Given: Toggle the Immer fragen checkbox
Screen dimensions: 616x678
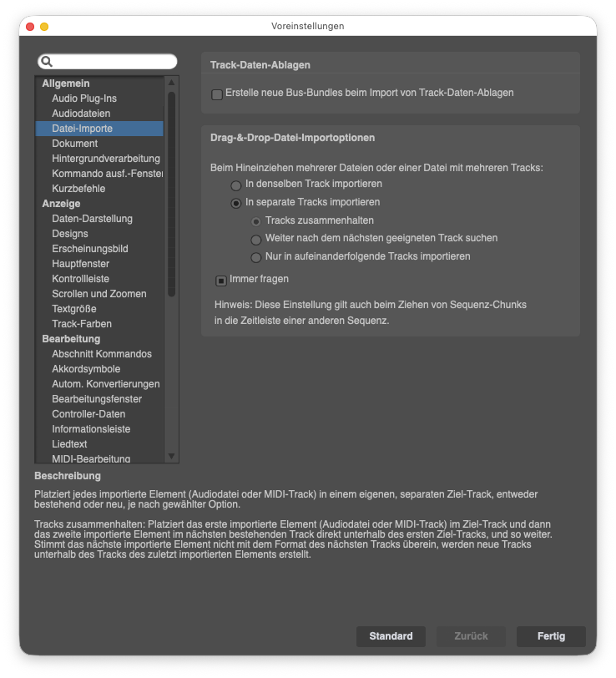Looking at the screenshot, I should (x=221, y=281).
